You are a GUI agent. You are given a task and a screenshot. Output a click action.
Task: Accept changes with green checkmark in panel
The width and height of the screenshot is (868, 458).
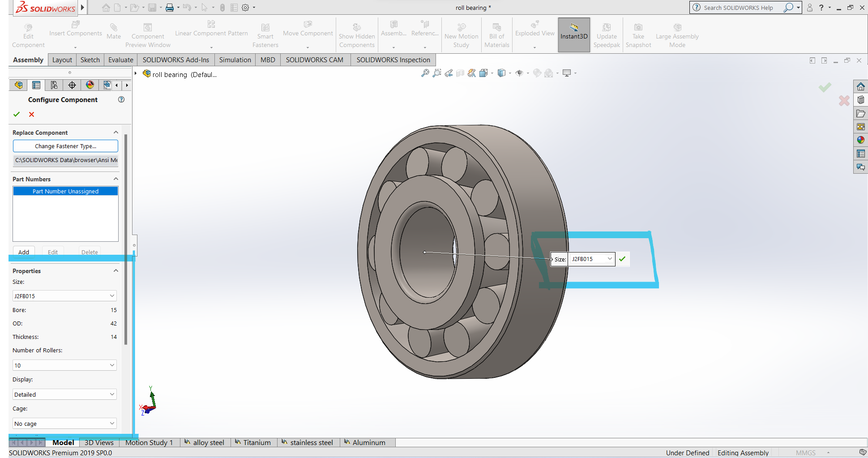17,114
